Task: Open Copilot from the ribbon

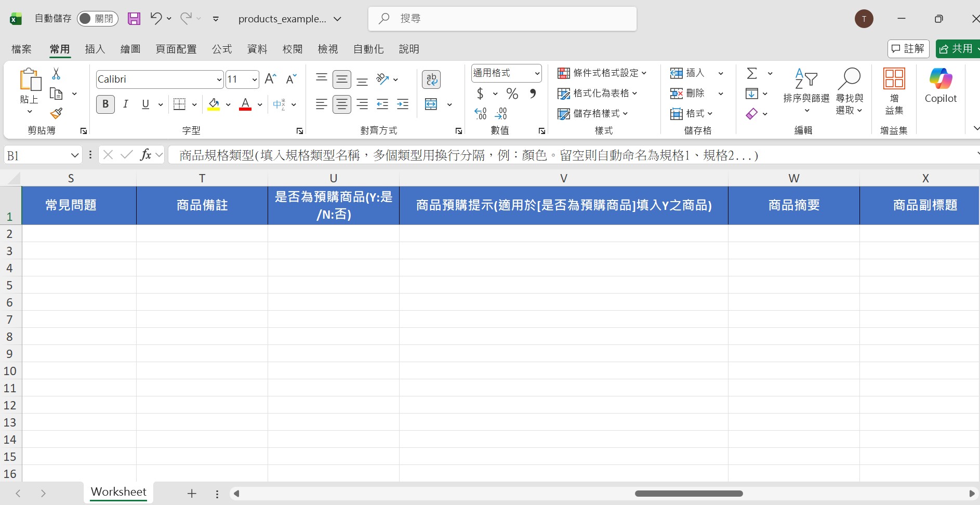Action: 941,86
